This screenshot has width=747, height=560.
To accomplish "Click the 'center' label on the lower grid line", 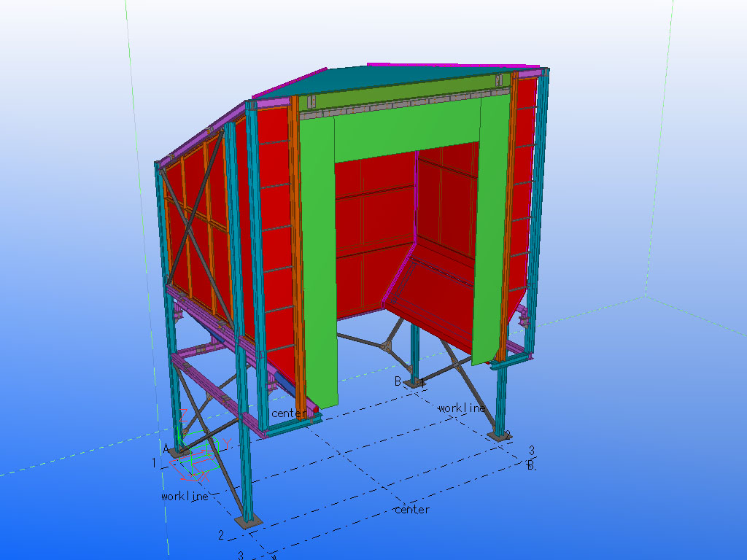I will (412, 510).
